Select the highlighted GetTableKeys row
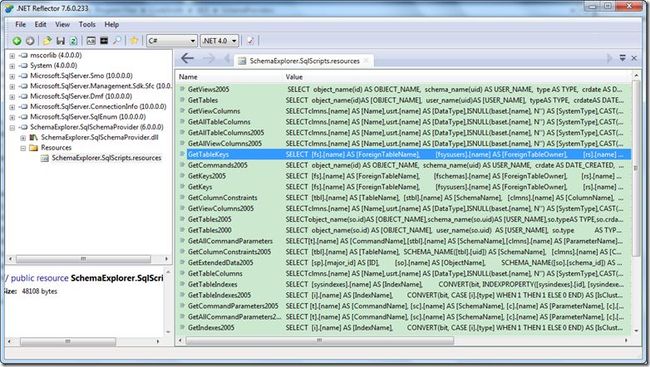 point(405,154)
